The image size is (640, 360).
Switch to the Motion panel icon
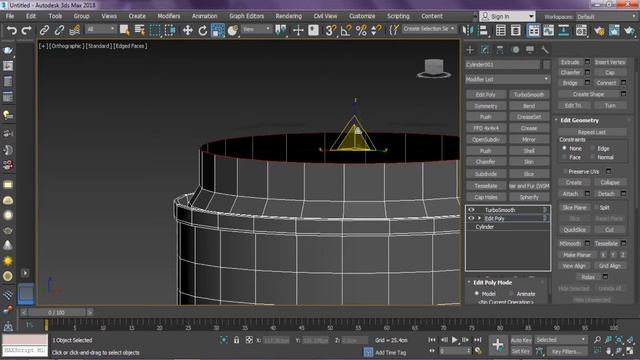516,50
